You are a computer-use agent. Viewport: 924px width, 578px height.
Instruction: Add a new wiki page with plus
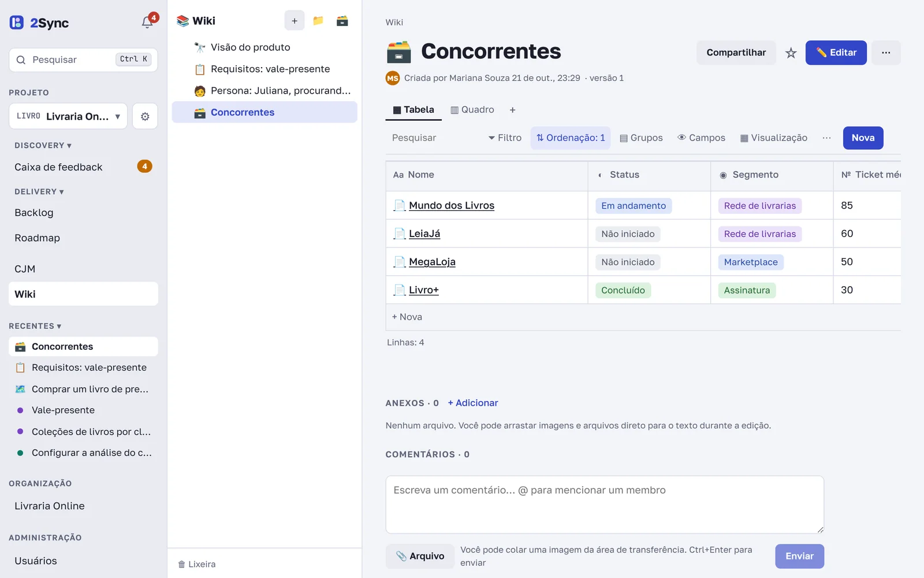pos(295,21)
